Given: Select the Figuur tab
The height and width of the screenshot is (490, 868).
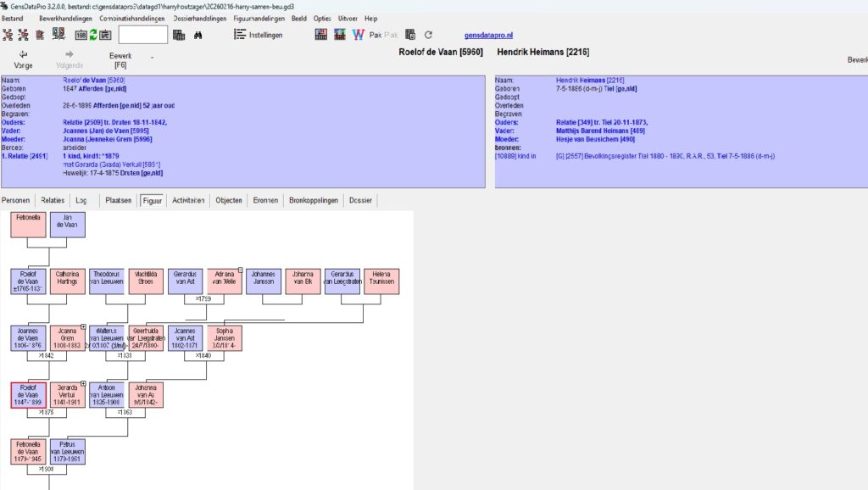Looking at the screenshot, I should tap(153, 200).
